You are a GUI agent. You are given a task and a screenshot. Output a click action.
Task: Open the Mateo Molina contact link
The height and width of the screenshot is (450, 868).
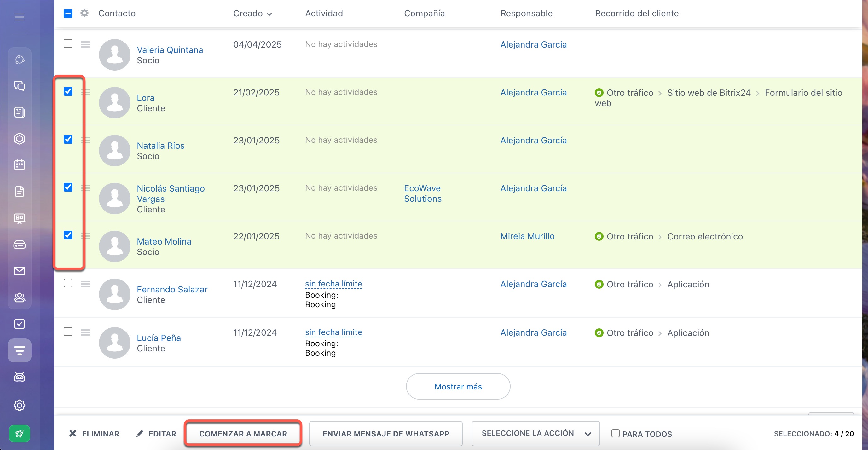(164, 241)
